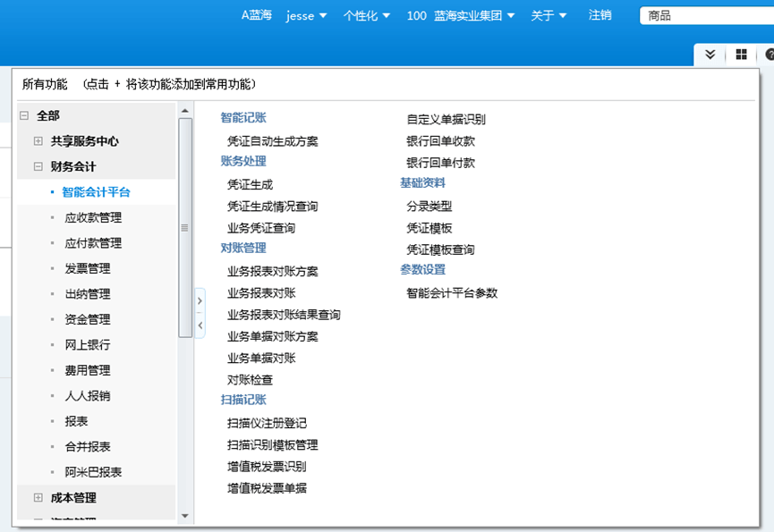This screenshot has width=774, height=532.
Task: Click the 账务处理 group heading
Action: pyautogui.click(x=243, y=161)
